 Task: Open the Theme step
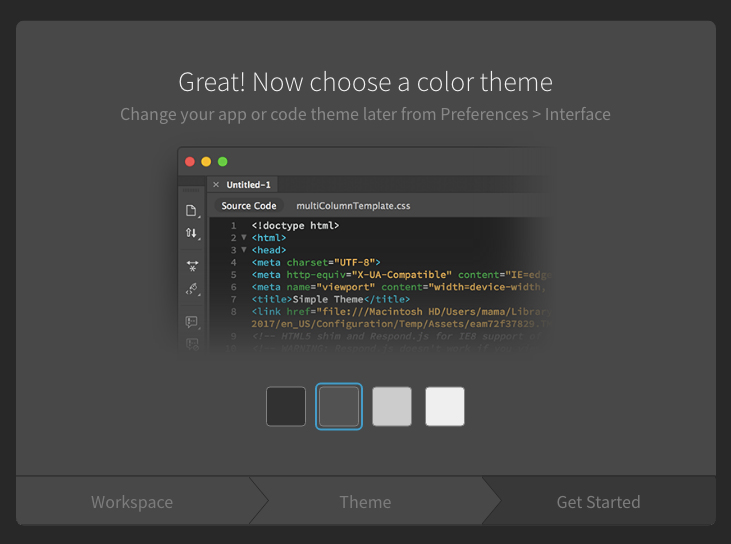(x=366, y=502)
